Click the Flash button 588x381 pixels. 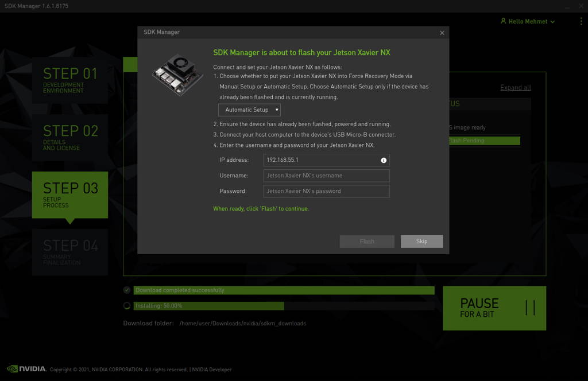tap(367, 241)
